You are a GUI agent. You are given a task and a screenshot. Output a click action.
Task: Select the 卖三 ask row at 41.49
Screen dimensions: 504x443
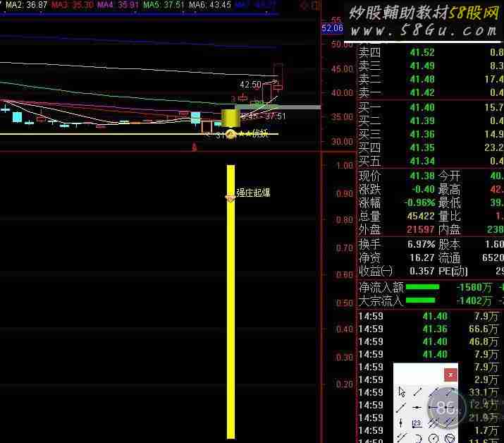click(x=431, y=66)
